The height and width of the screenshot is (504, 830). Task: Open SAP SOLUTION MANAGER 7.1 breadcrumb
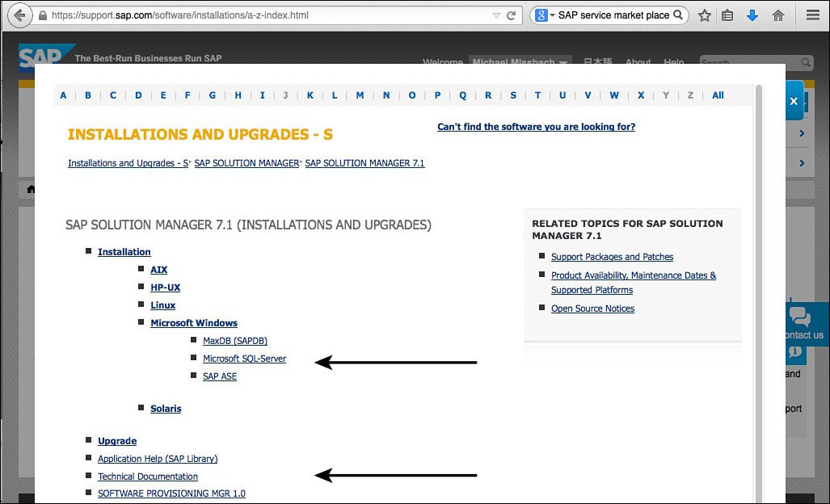[364, 163]
